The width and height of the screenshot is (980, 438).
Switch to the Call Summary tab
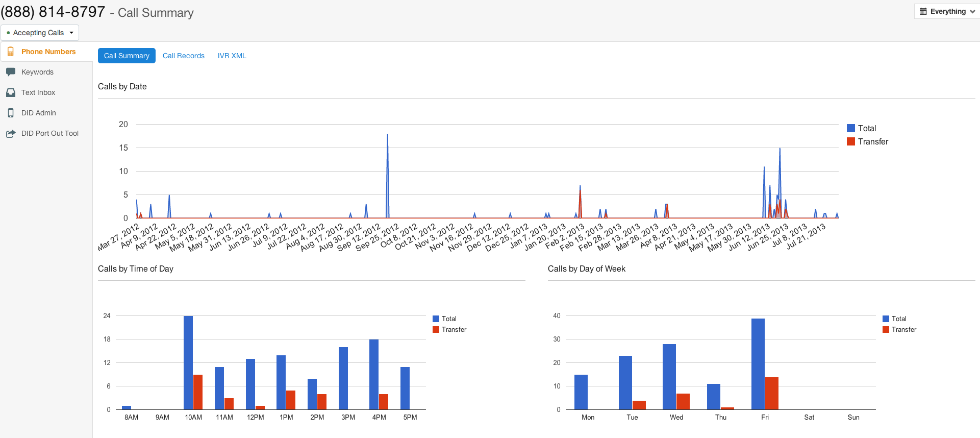click(127, 56)
